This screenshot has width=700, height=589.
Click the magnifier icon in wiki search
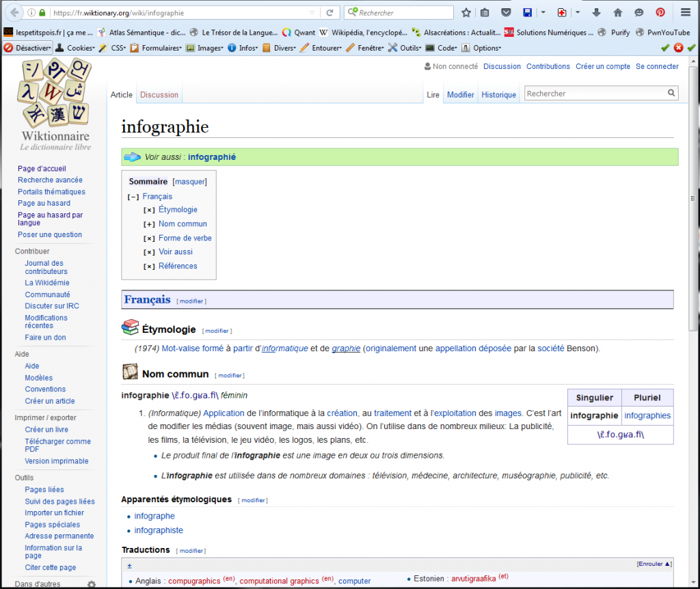click(x=671, y=94)
